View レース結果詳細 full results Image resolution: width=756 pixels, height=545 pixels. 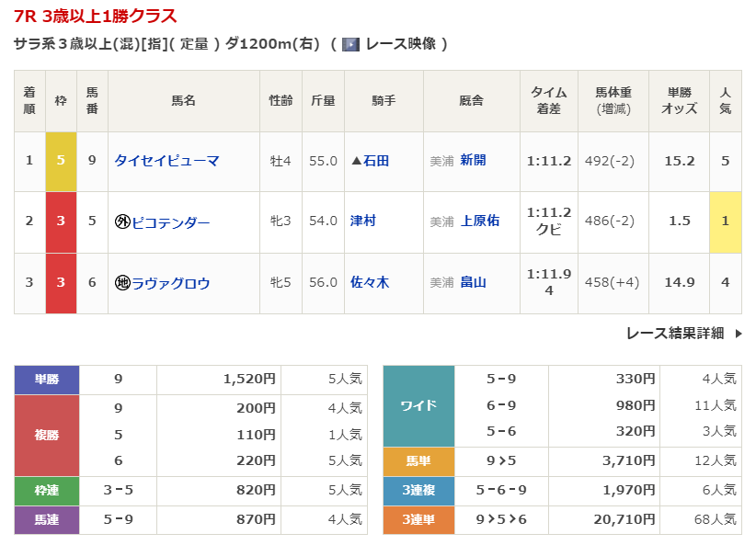pos(674,334)
